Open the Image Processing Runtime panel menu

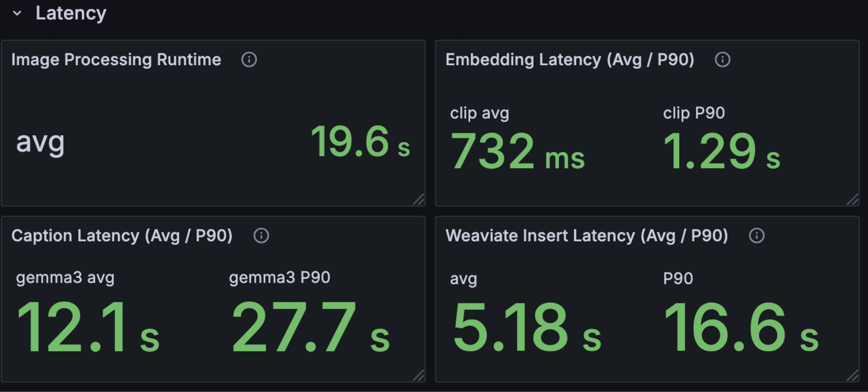[116, 59]
